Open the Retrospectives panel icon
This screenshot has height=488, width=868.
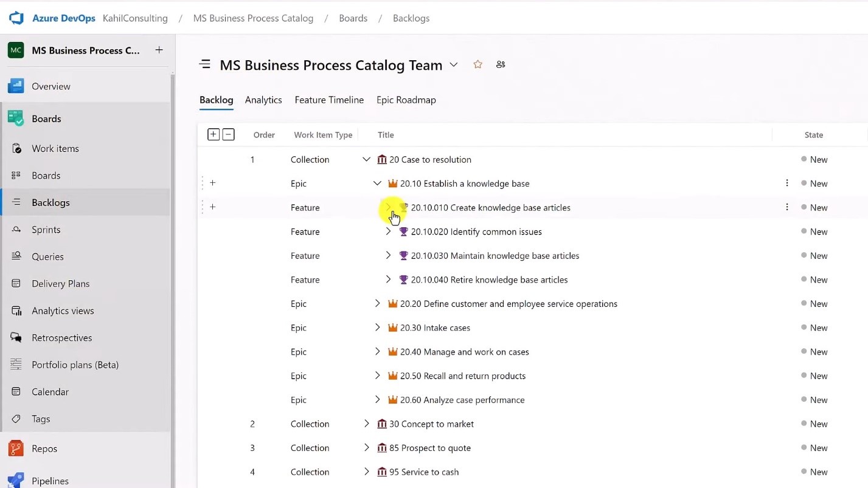click(16, 337)
